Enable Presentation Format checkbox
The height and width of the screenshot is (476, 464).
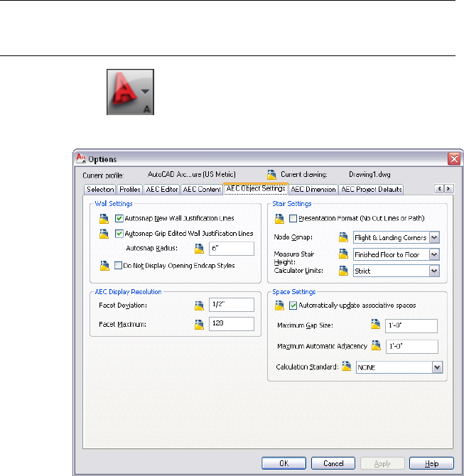293,219
